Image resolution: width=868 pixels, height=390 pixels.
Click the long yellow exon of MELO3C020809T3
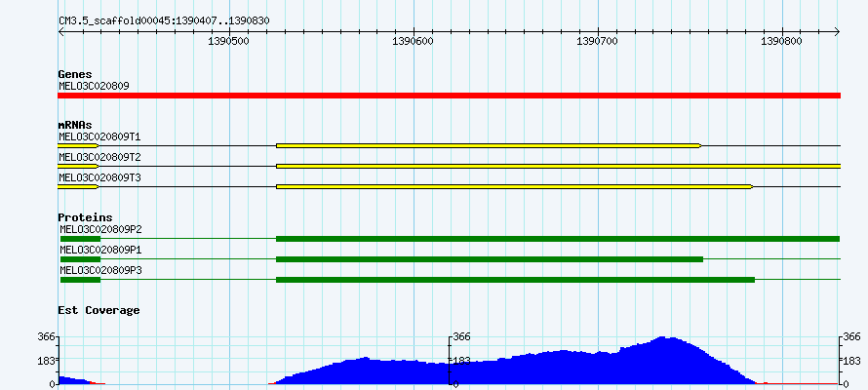click(514, 187)
